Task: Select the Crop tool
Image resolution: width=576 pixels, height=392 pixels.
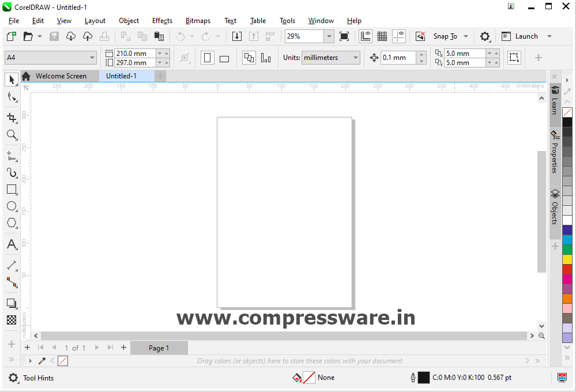Action: click(12, 118)
